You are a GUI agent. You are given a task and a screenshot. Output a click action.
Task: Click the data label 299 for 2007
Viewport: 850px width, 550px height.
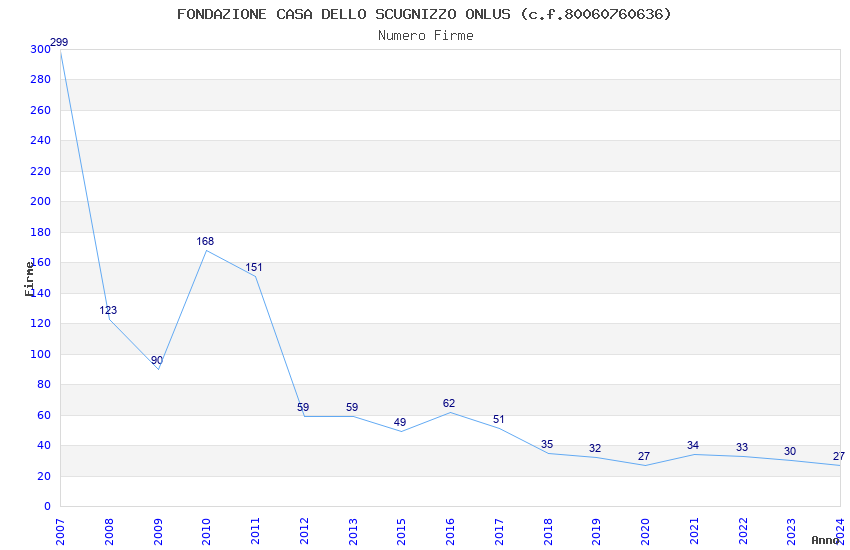[x=59, y=42]
